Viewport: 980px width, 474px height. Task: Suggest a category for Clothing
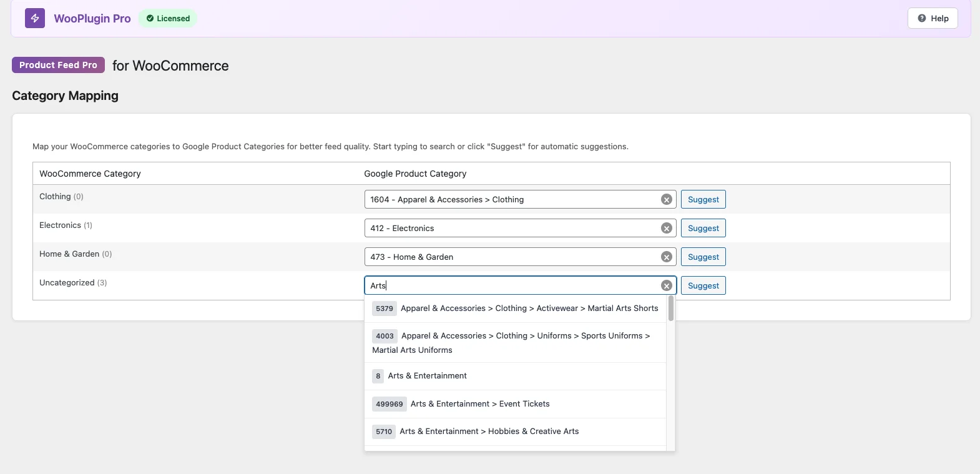point(703,199)
